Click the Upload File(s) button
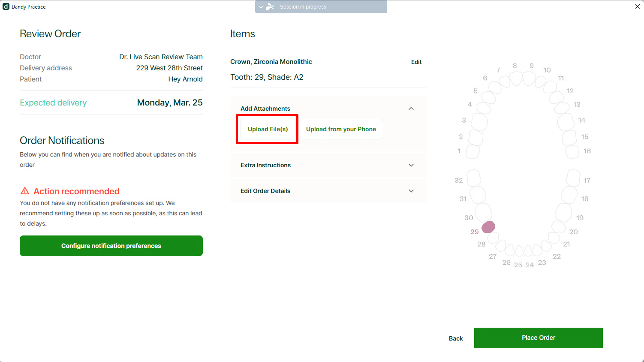Image resolution: width=644 pixels, height=362 pixels. [x=268, y=129]
